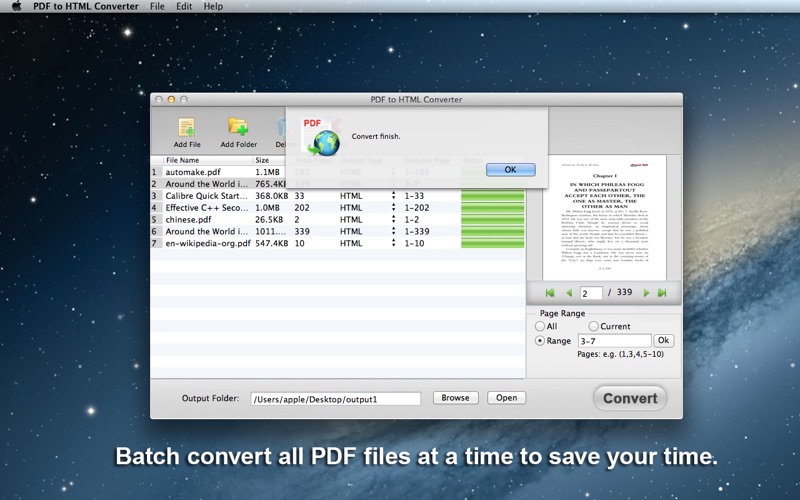Click OK in Convert finish dialog
This screenshot has height=500, width=800.
pos(511,170)
